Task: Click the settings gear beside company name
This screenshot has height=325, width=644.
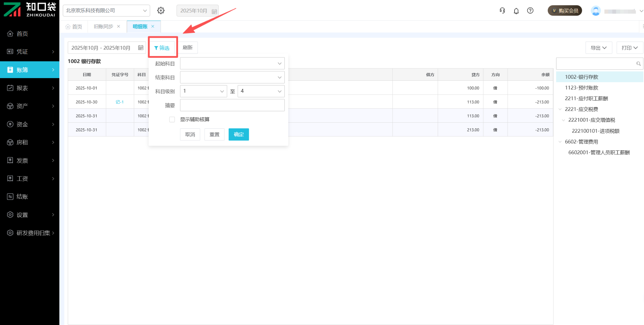Action: (x=161, y=11)
